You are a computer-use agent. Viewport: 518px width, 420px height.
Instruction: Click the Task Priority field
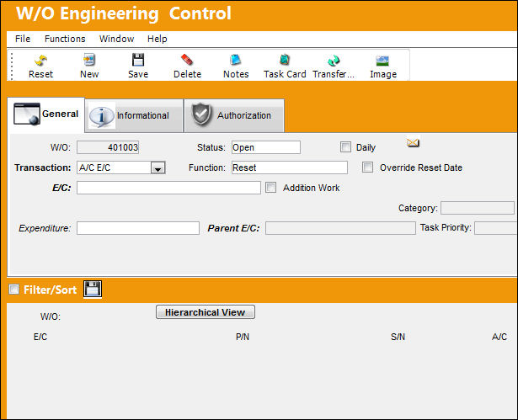[x=496, y=228]
